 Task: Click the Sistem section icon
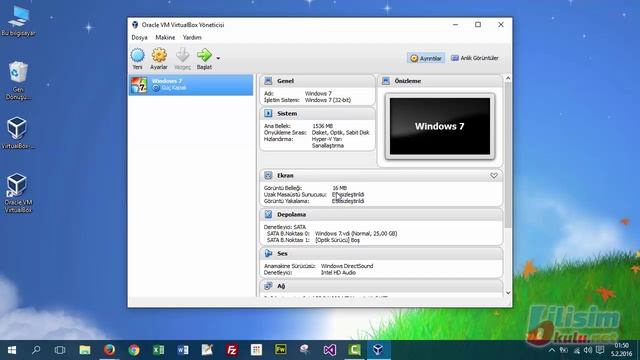268,113
